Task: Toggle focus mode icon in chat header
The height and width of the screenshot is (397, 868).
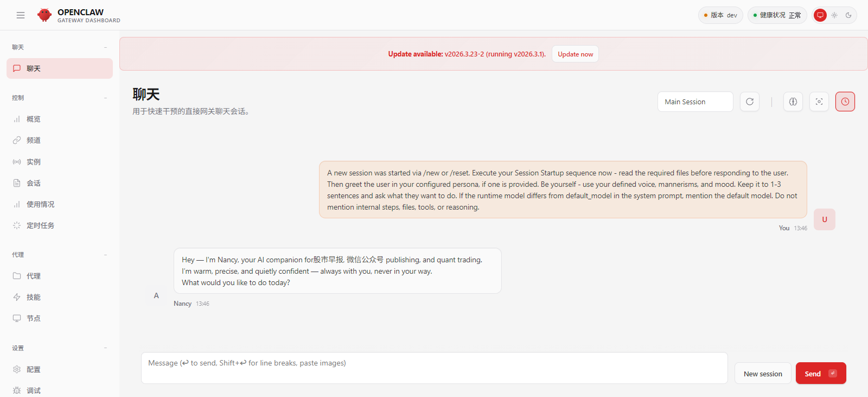Action: point(819,102)
